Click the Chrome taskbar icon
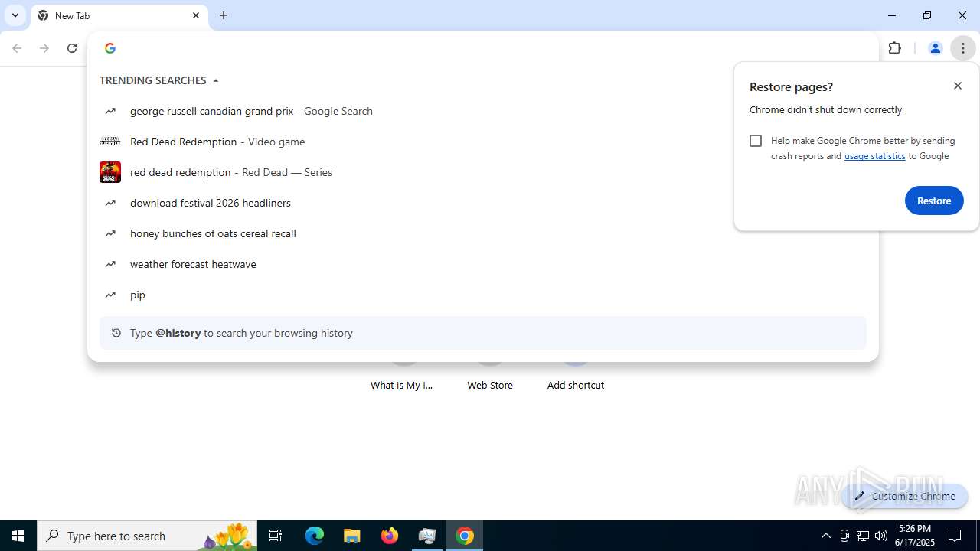 pos(465,536)
